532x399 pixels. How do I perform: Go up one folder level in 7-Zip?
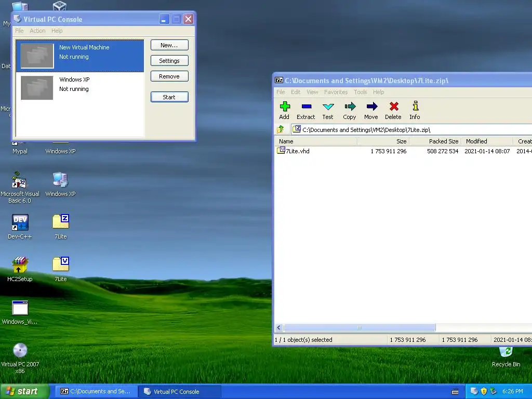click(x=281, y=129)
